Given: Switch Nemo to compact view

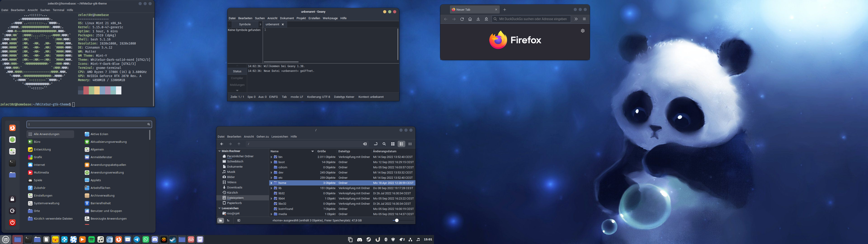Looking at the screenshot, I should tap(410, 144).
